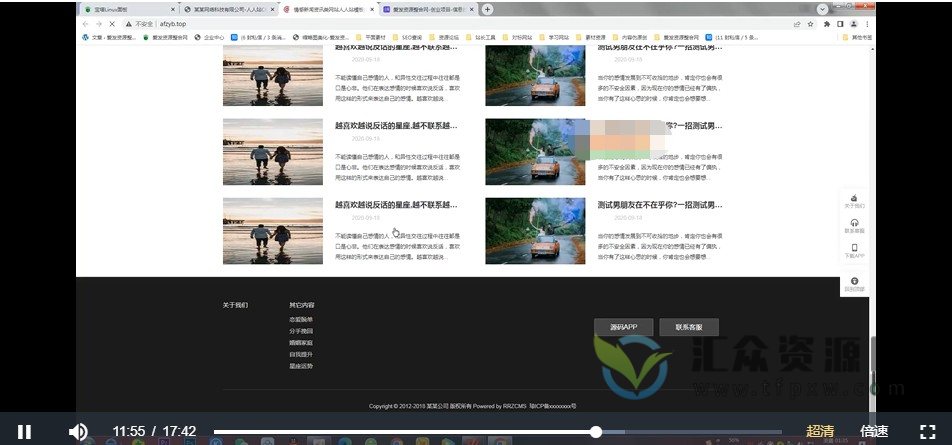Image resolution: width=952 pixels, height=445 pixels.
Task: Open the 超清 quality selector
Action: click(x=820, y=432)
